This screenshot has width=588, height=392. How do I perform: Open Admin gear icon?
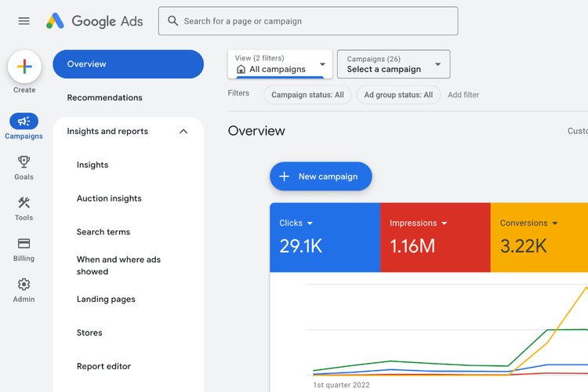pyautogui.click(x=24, y=285)
